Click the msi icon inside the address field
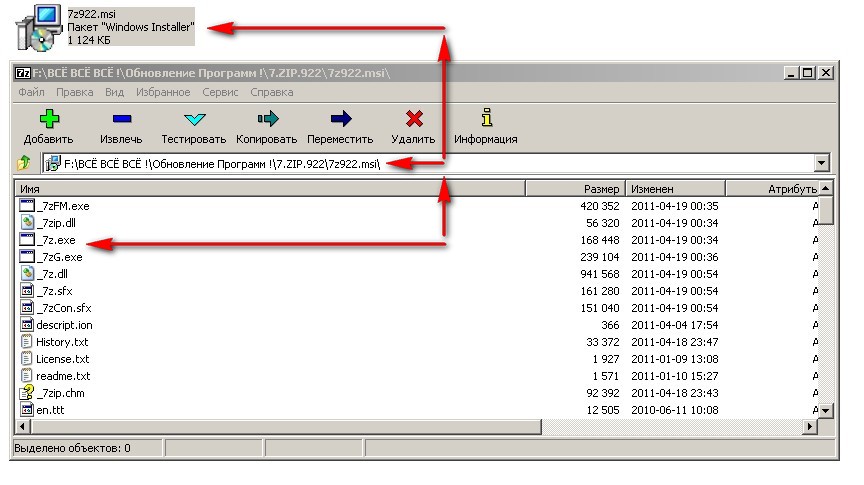The image size is (864, 485). coord(52,163)
